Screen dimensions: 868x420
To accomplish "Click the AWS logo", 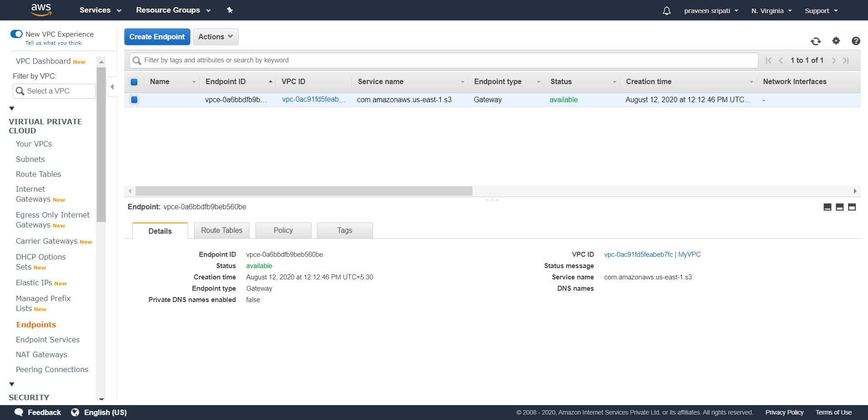I will coord(41,9).
